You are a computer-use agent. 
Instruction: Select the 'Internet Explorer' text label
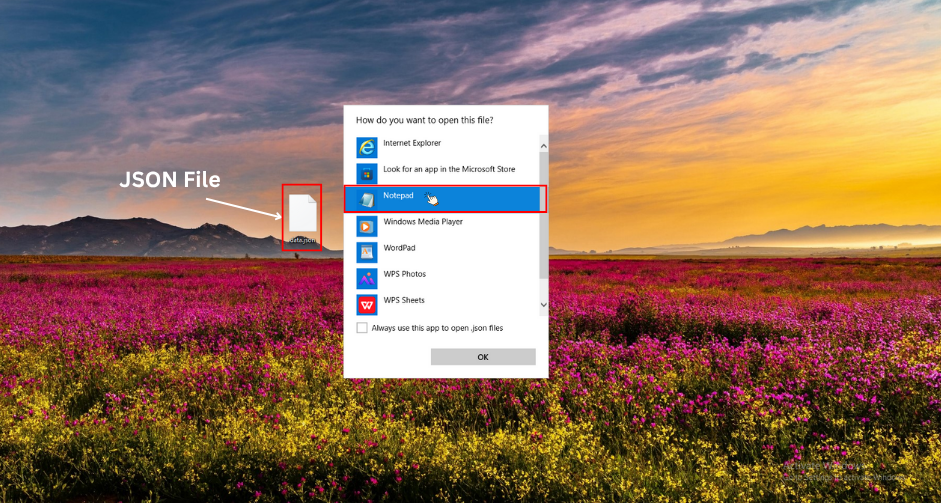[412, 143]
